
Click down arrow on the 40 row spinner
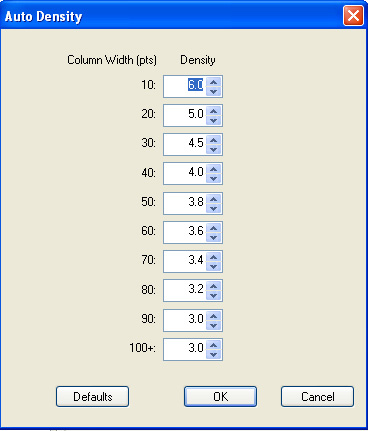point(213,178)
